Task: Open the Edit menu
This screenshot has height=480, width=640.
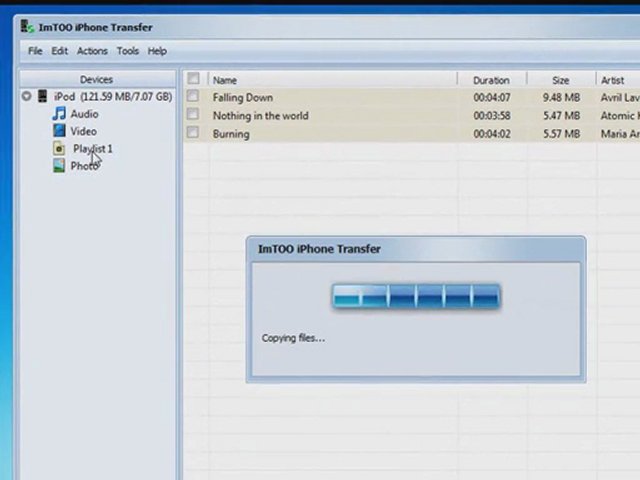Action: pyautogui.click(x=60, y=51)
